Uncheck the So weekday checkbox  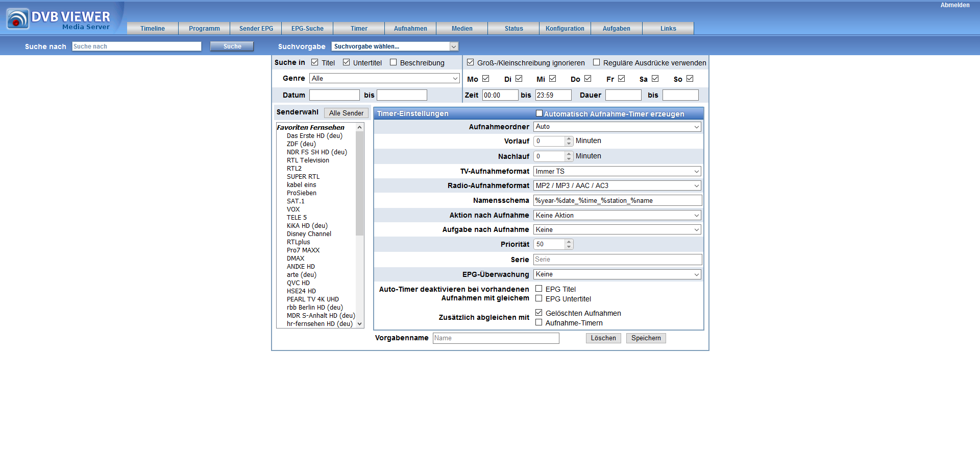tap(690, 79)
